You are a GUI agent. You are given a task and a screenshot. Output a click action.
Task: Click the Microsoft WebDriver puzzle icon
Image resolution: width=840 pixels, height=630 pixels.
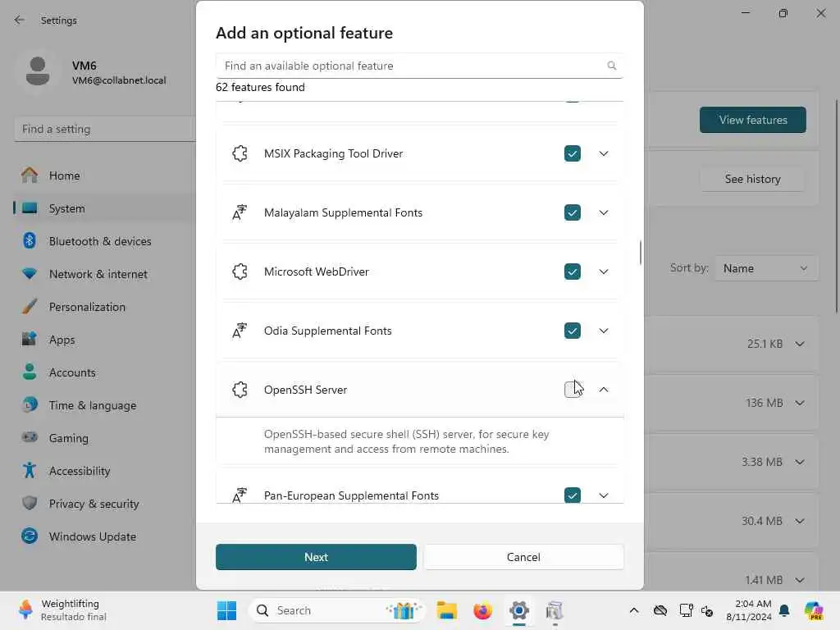click(x=240, y=272)
